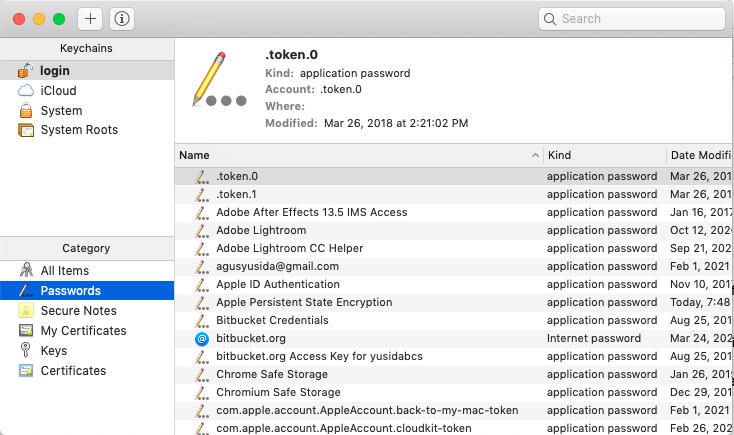The width and height of the screenshot is (734, 435).
Task: Select the login keychain
Action: click(87, 71)
